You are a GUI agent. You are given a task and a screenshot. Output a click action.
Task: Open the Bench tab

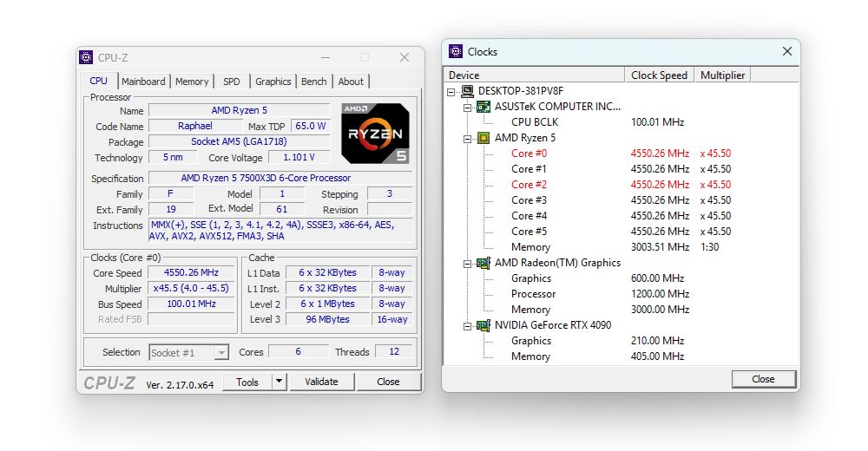(314, 82)
